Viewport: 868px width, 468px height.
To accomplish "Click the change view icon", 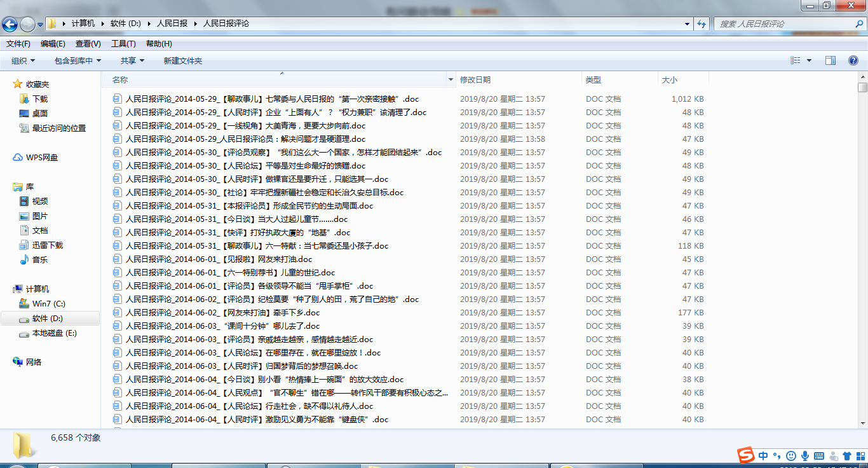I will [796, 60].
